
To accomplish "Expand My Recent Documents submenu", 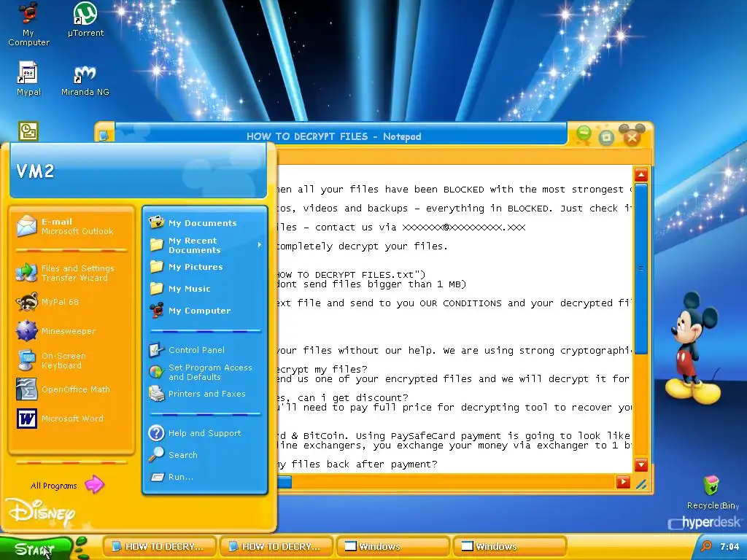I will tap(204, 245).
